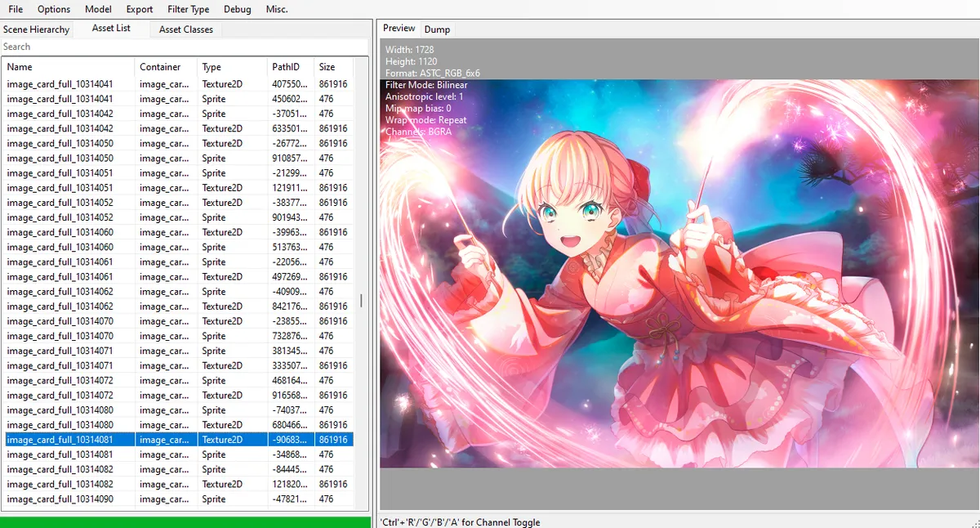The image size is (980, 528).
Task: Sort assets by the Name column header
Action: (69, 67)
